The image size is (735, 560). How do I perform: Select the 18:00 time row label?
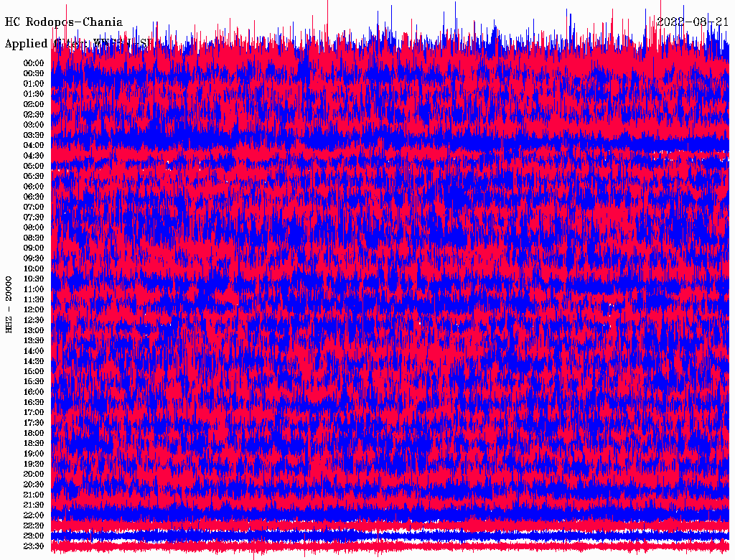coord(34,434)
